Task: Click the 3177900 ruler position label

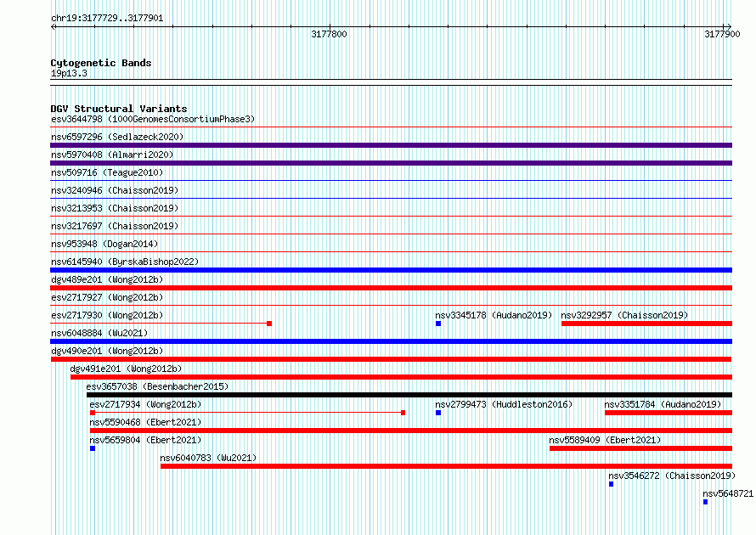Action: tap(722, 34)
